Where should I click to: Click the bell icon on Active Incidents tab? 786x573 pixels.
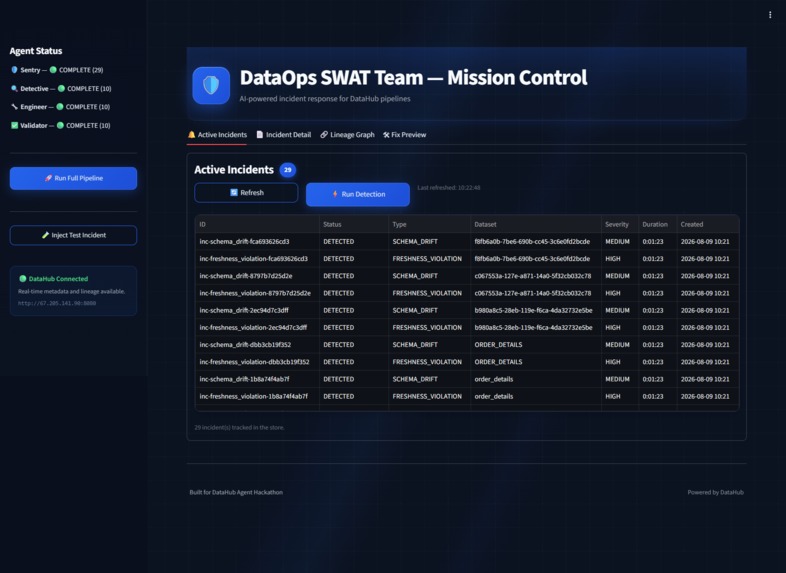pos(191,134)
